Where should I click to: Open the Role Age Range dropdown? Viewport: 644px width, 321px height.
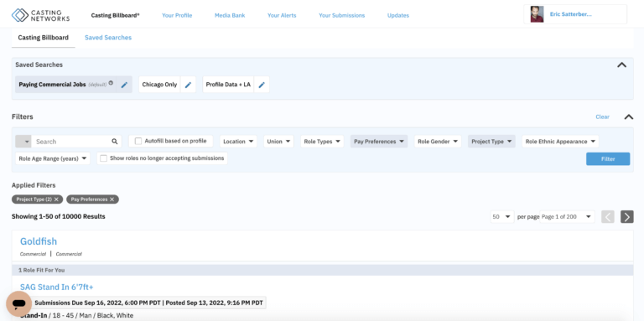click(53, 158)
